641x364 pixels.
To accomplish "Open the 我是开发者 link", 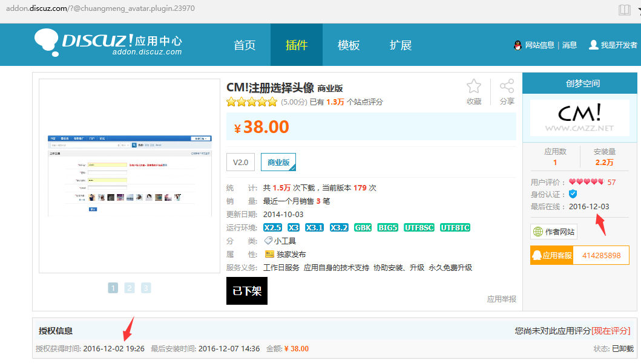I will (619, 45).
